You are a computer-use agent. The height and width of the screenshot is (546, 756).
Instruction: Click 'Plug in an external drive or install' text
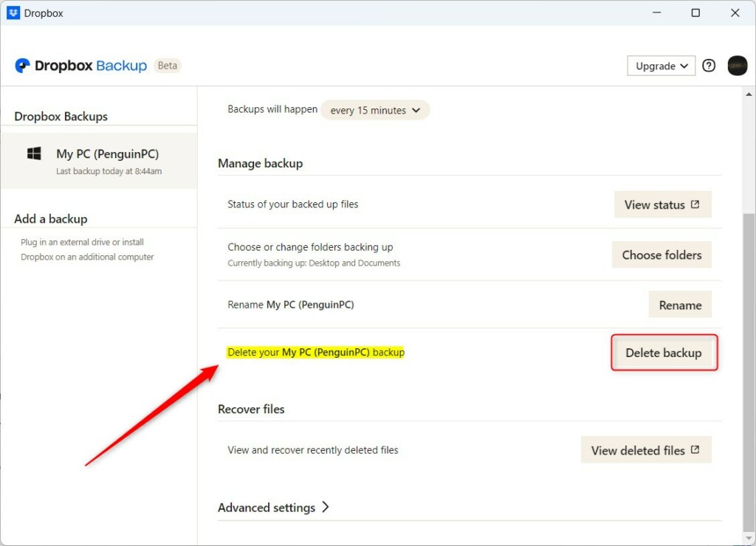click(x=82, y=242)
